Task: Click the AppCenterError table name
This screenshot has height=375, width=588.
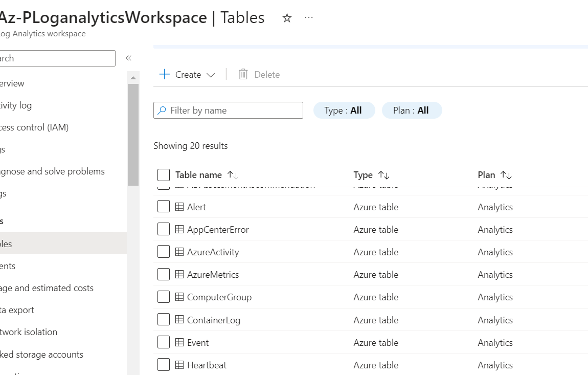Action: click(x=218, y=230)
